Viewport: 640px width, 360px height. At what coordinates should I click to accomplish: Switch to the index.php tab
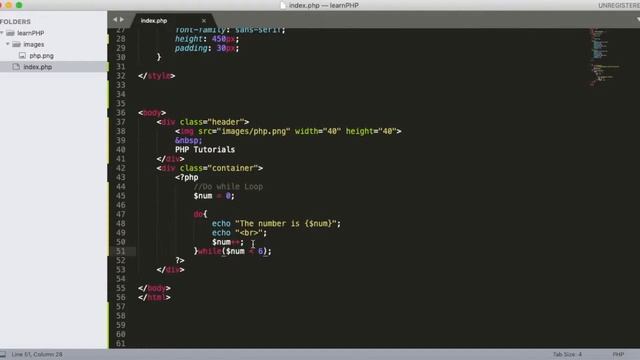(154, 20)
